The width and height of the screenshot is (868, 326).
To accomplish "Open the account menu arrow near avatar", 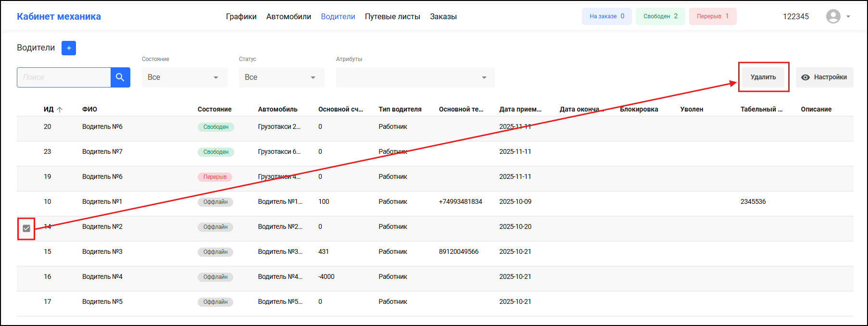I will 848,16.
